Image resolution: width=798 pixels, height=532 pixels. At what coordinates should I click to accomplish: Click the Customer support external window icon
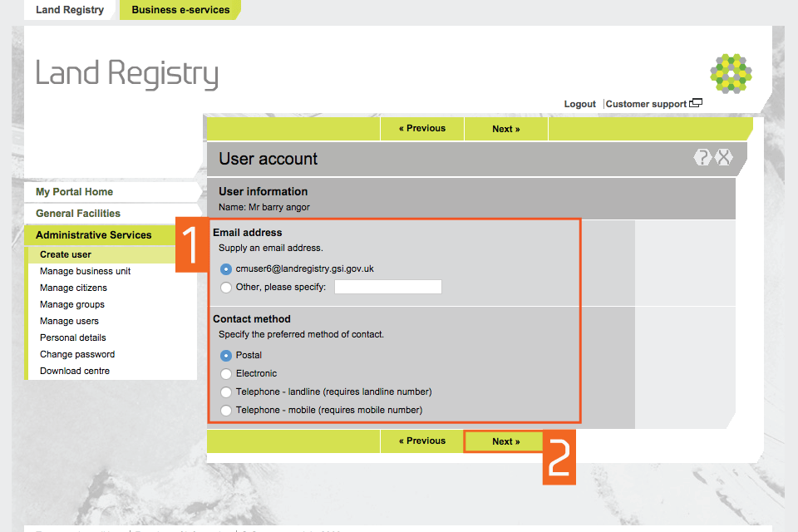point(696,104)
